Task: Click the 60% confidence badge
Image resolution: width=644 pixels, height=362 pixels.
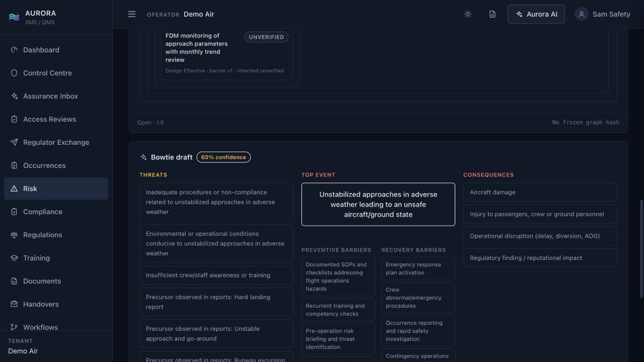Action: point(223,157)
